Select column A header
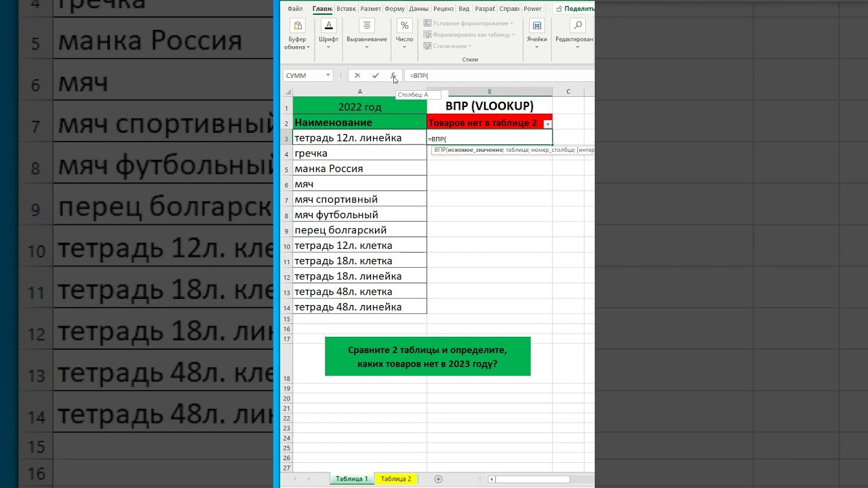This screenshot has height=488, width=868. (359, 92)
